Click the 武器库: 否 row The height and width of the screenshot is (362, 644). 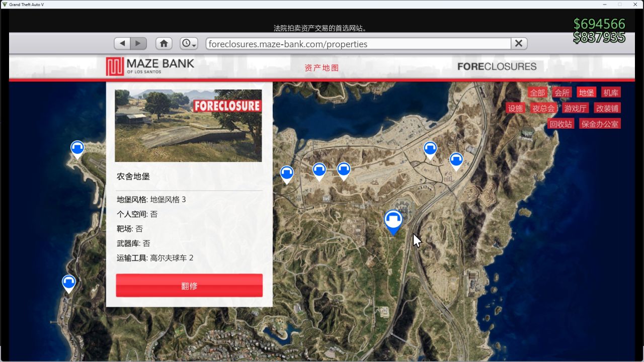point(133,243)
